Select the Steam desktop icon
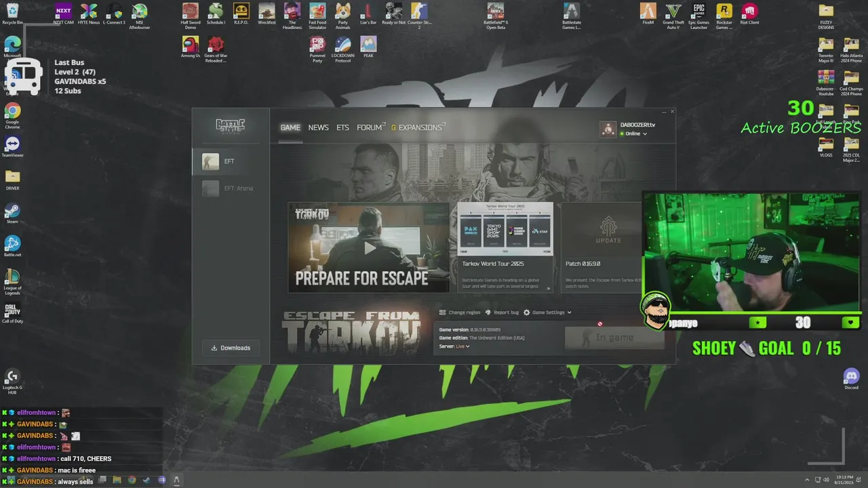The width and height of the screenshot is (868, 488). [x=12, y=213]
